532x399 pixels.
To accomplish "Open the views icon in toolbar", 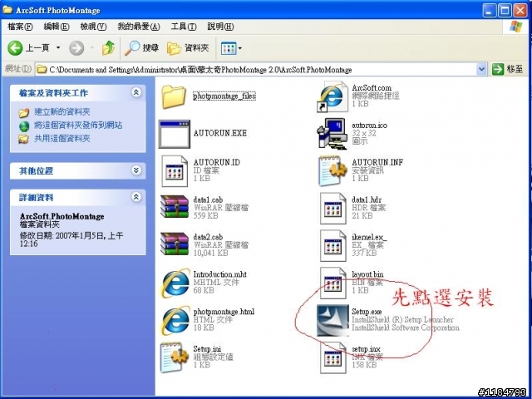I will coord(228,48).
